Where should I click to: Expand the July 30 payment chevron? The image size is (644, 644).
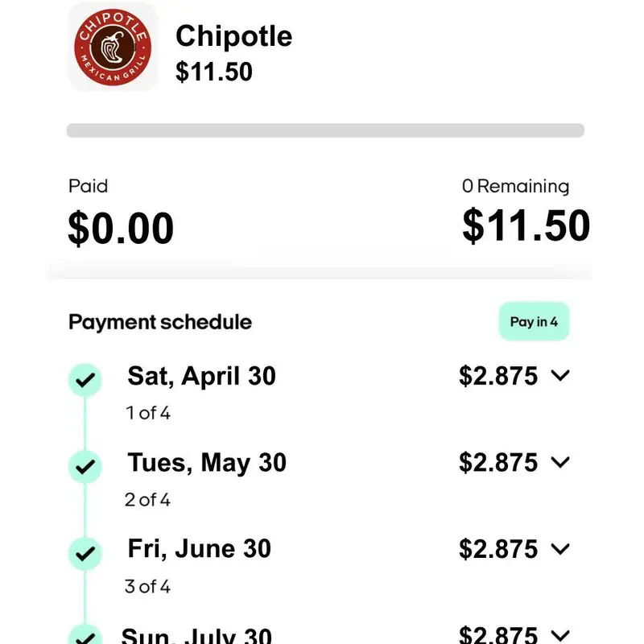(x=561, y=635)
